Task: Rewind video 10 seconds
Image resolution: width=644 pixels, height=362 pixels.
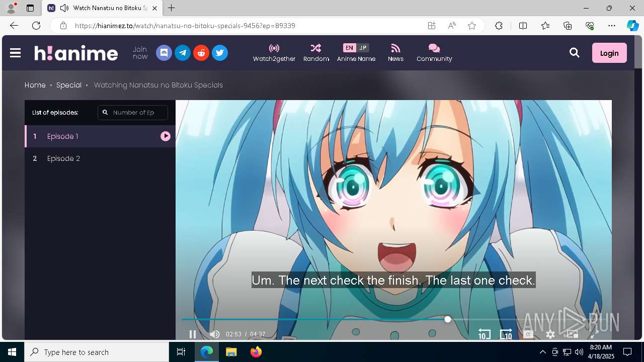Action: click(484, 334)
